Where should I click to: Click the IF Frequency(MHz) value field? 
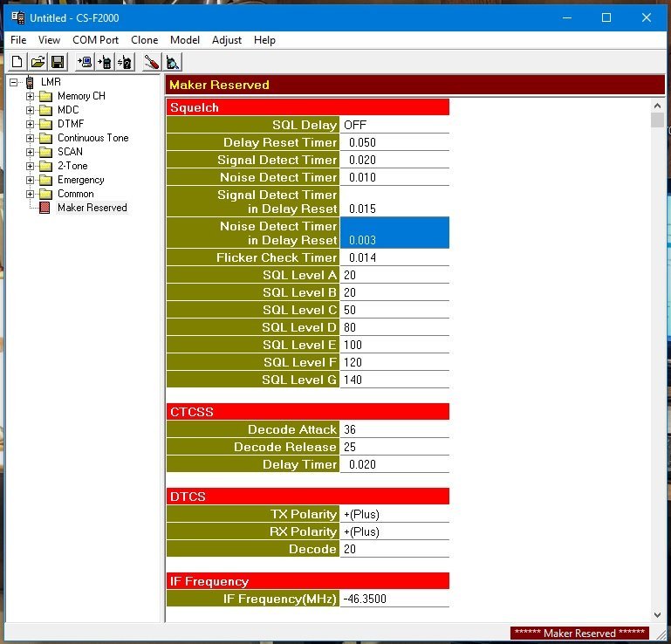(x=394, y=599)
